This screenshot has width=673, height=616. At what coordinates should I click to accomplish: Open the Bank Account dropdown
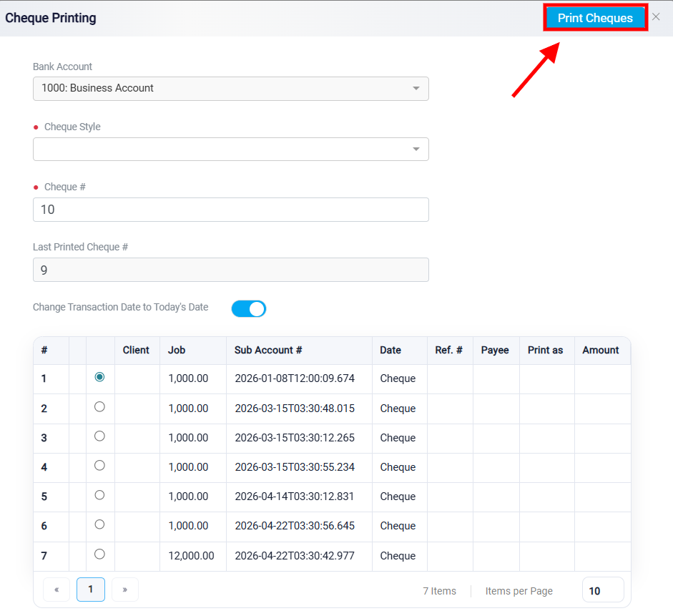[231, 89]
